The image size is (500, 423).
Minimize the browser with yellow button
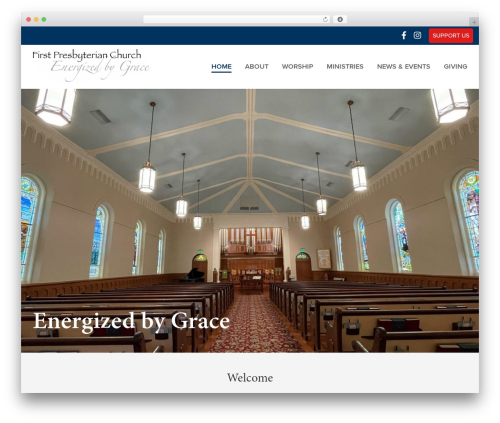(36, 19)
